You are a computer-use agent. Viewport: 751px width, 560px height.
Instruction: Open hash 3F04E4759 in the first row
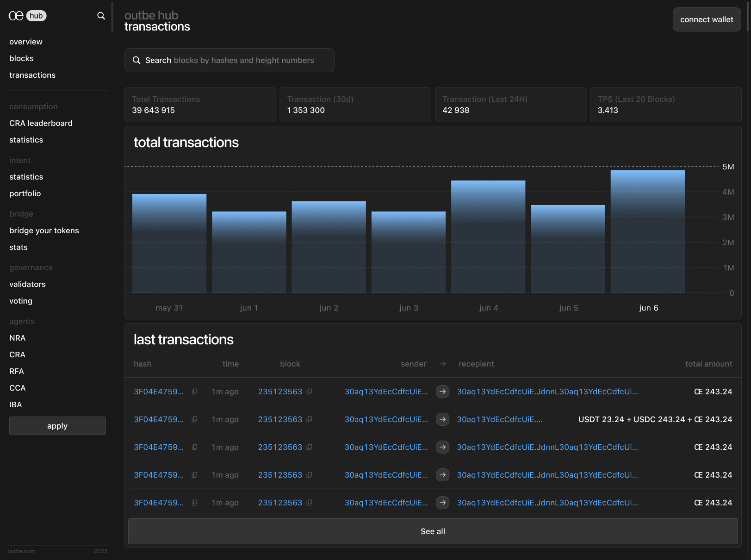pos(159,392)
